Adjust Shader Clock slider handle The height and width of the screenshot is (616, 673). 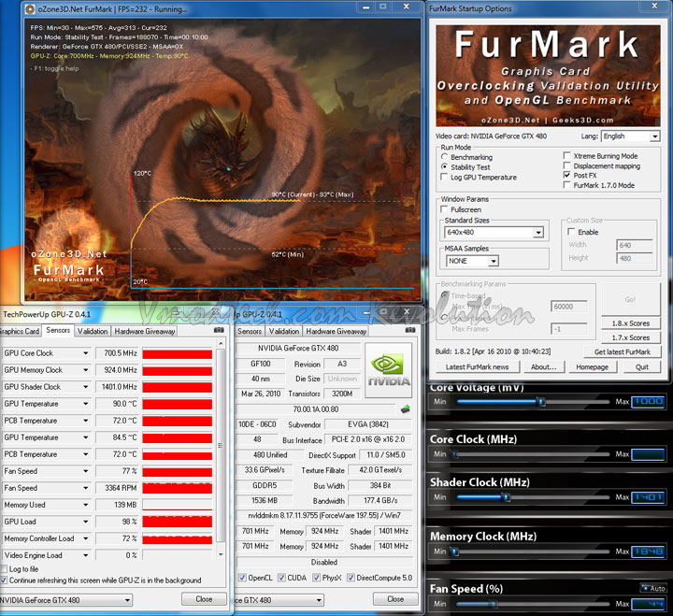pyautogui.click(x=506, y=497)
